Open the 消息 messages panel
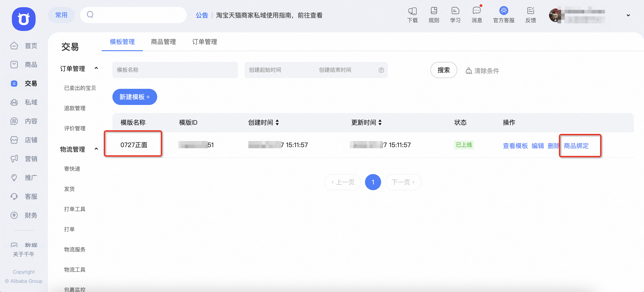This screenshot has width=644, height=292. (x=477, y=15)
